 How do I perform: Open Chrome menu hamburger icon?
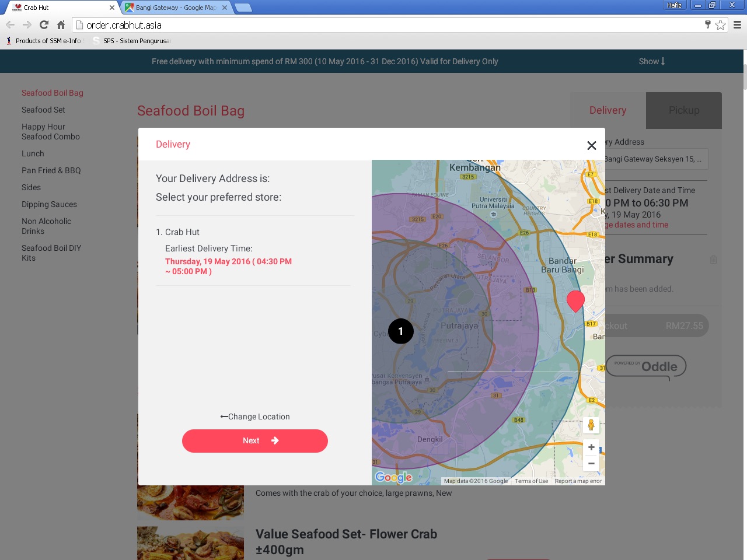coord(737,24)
